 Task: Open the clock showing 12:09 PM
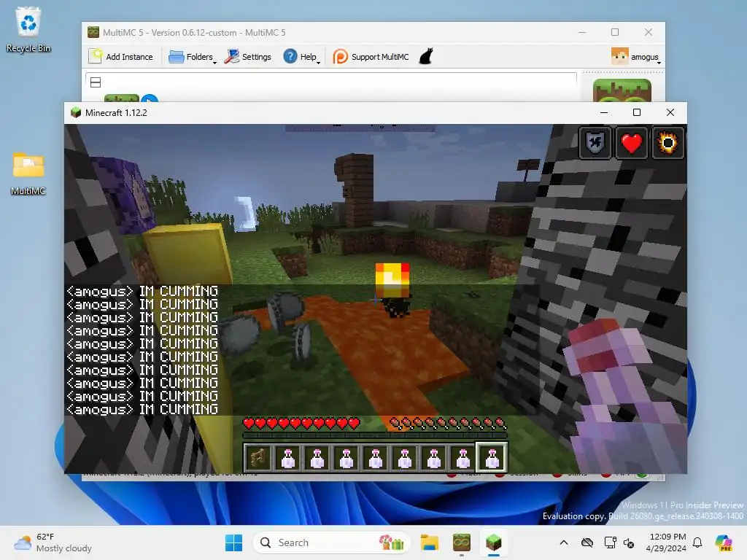(x=667, y=542)
